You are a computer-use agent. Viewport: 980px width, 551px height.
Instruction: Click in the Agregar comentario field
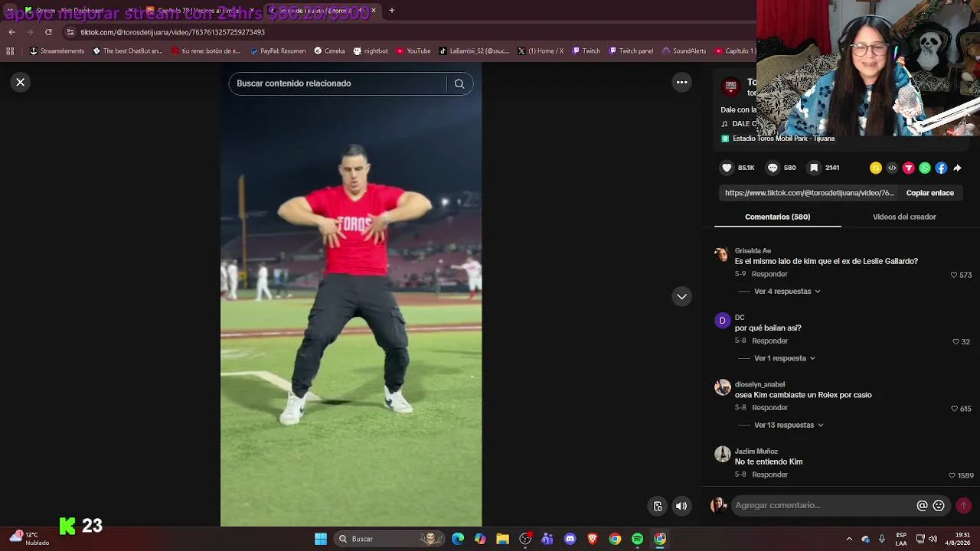[823, 505]
